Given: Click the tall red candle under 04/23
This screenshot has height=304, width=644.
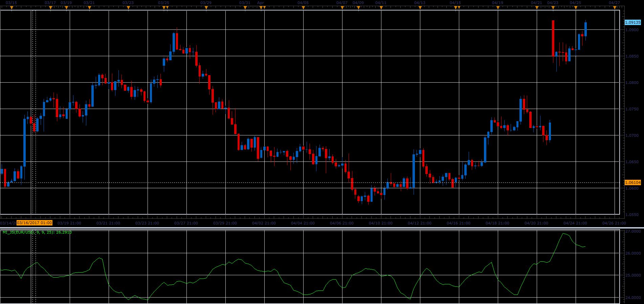Looking at the screenshot, I should click(x=553, y=38).
